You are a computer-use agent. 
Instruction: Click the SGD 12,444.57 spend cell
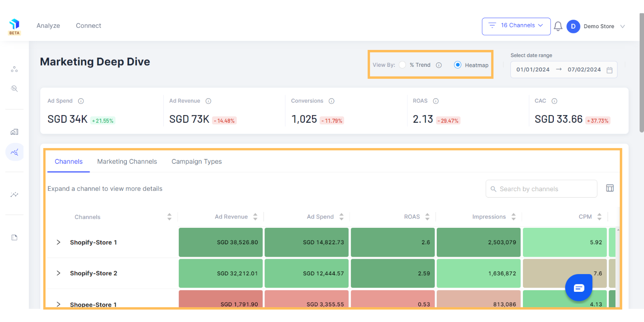pyautogui.click(x=307, y=273)
